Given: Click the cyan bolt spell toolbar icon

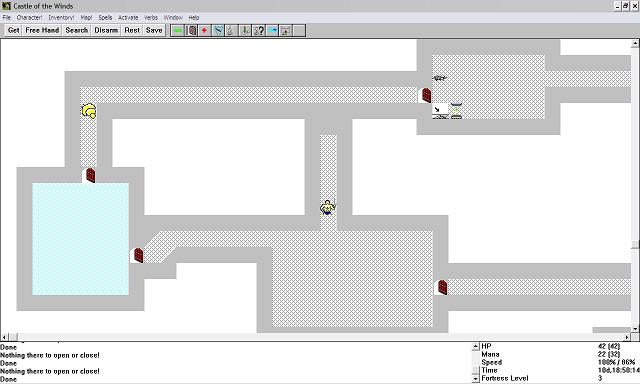Looking at the screenshot, I should (272, 30).
